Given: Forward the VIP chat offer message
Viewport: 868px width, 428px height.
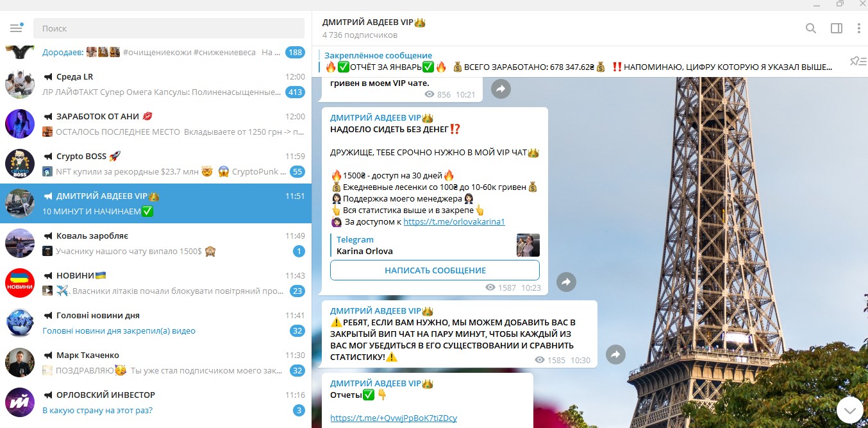Looking at the screenshot, I should pos(566,281).
